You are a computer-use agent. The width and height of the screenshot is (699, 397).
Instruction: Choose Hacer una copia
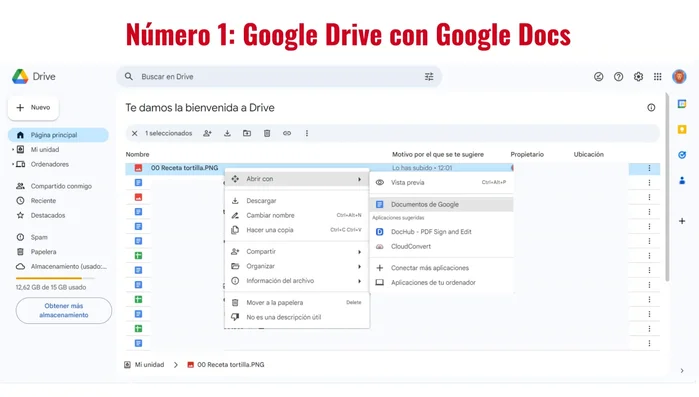297,230
